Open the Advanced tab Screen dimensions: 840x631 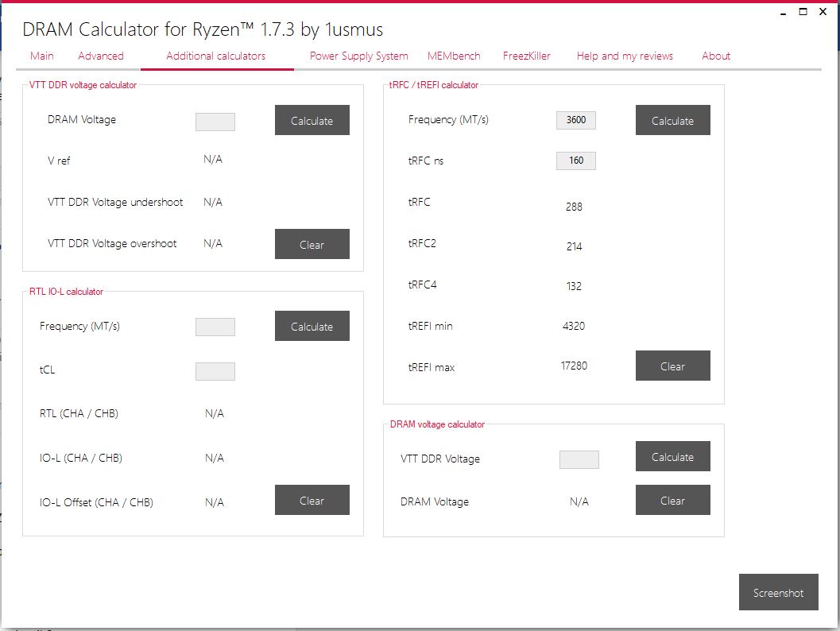[101, 56]
